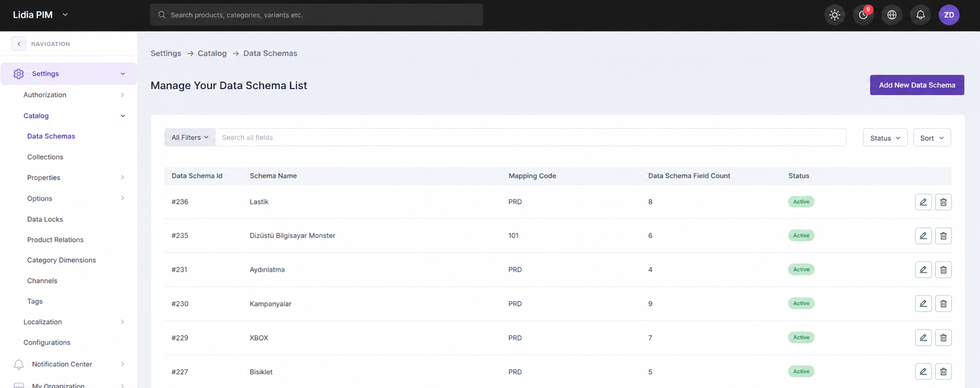Expand the Localization submenu
The image size is (980, 388).
[122, 322]
